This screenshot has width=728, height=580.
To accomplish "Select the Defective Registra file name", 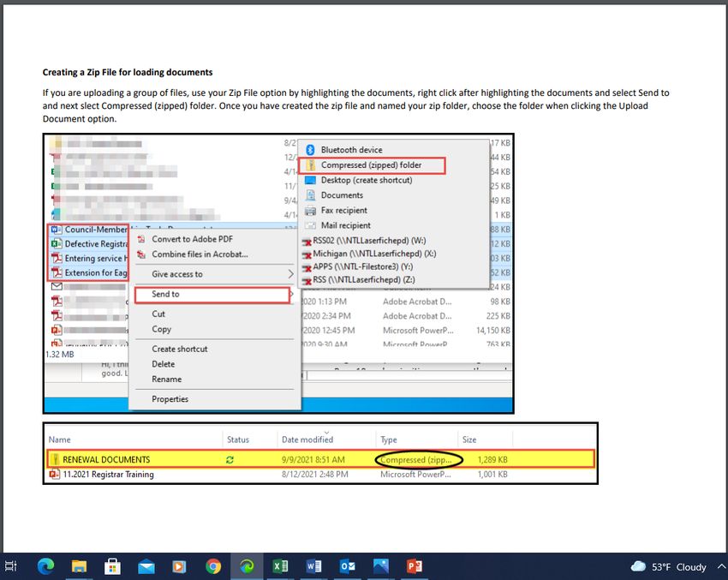I will (96, 244).
